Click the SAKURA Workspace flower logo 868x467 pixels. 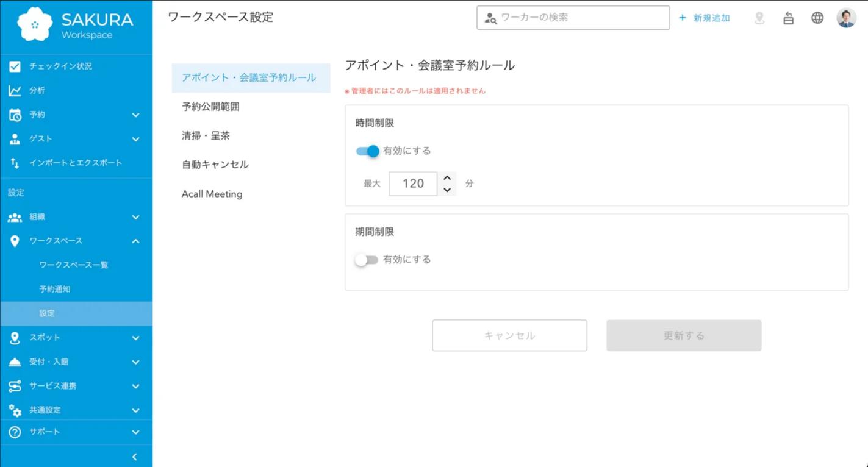click(35, 25)
